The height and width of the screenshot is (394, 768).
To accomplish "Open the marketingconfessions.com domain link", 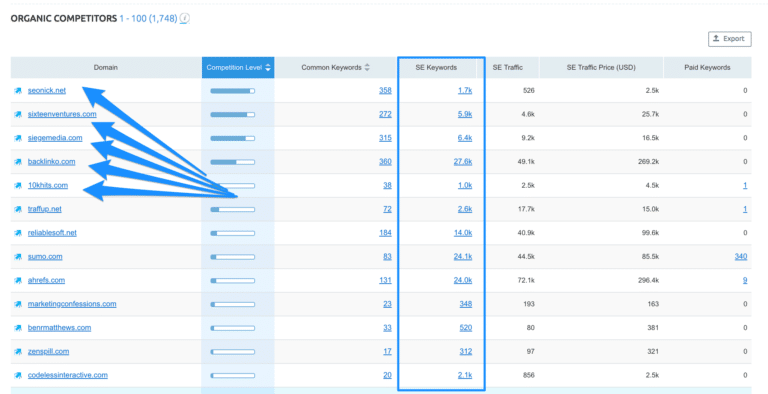I will [x=72, y=304].
